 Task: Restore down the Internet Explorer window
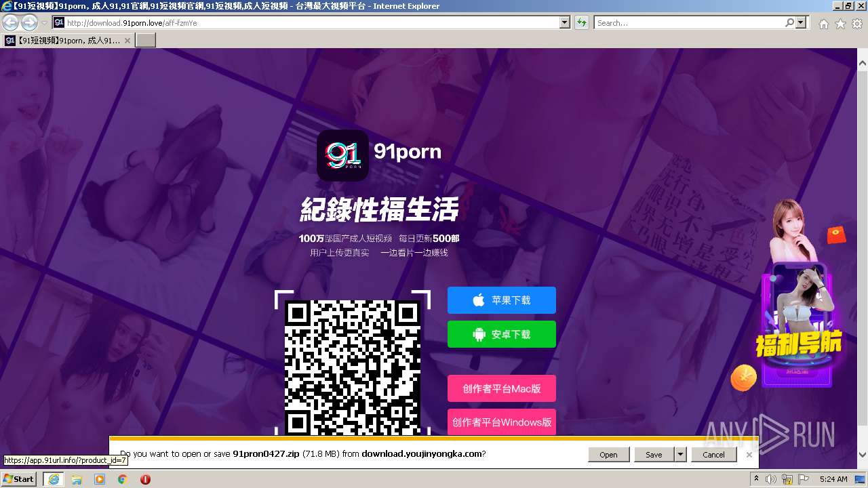point(848,6)
